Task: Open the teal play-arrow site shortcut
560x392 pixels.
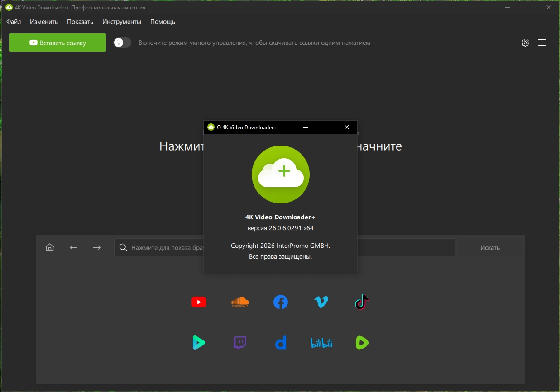Action: pyautogui.click(x=199, y=343)
